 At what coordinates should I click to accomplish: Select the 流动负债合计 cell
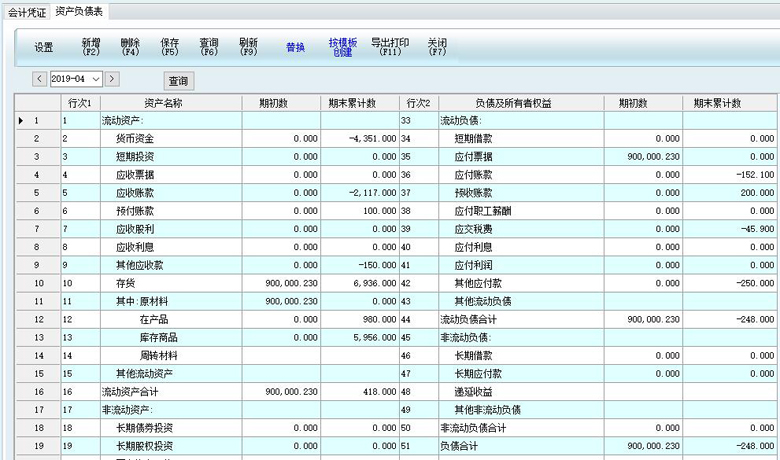(x=474, y=319)
